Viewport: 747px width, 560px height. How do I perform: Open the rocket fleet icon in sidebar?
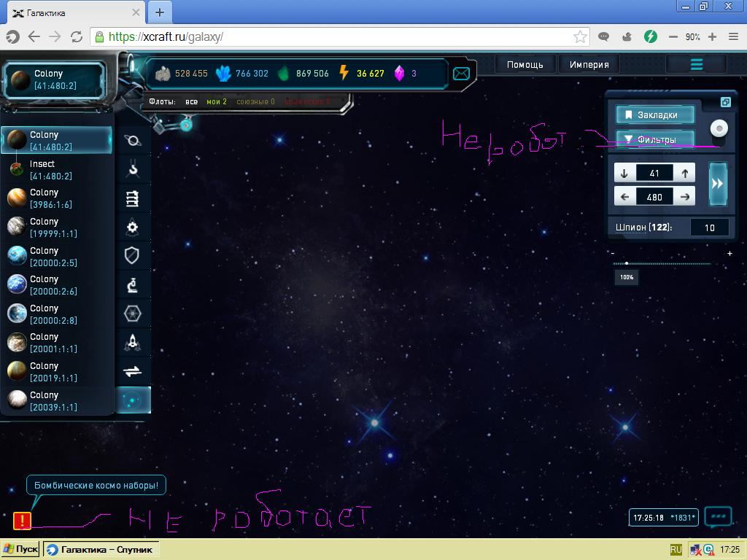[x=133, y=342]
